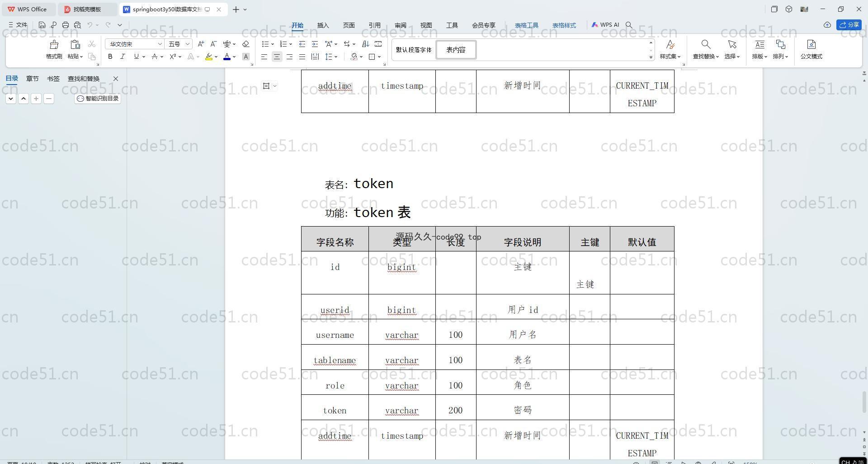Click the Print icon in quick access bar
The image size is (868, 464).
(66, 25)
